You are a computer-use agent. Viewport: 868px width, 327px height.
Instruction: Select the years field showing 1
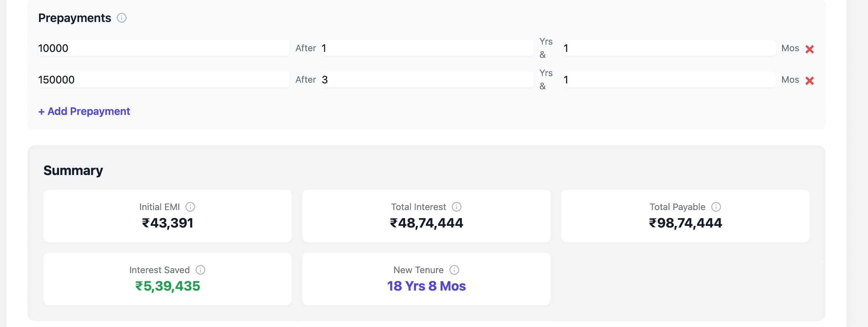click(x=427, y=48)
